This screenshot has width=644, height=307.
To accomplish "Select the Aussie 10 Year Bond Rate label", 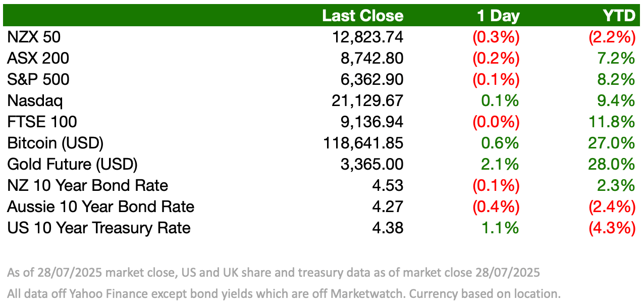I will coord(101,207).
